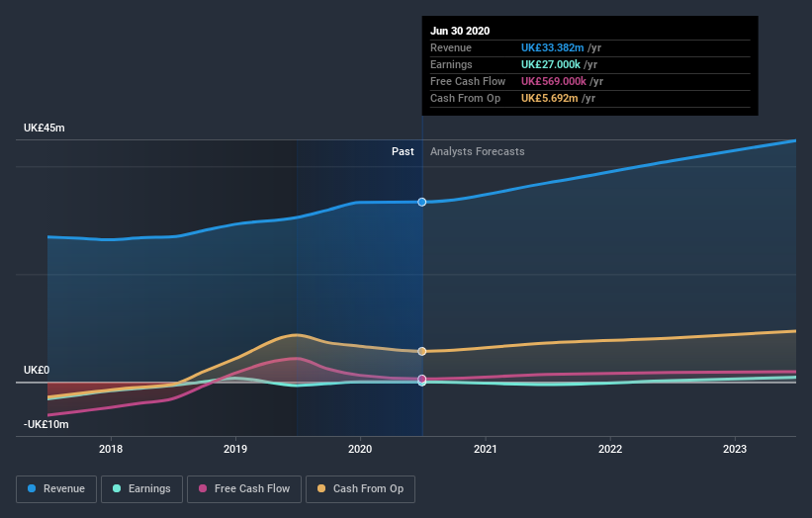Click the UK£33.382m revenue value in tooltip
This screenshot has width=812, height=518.
click(x=552, y=47)
